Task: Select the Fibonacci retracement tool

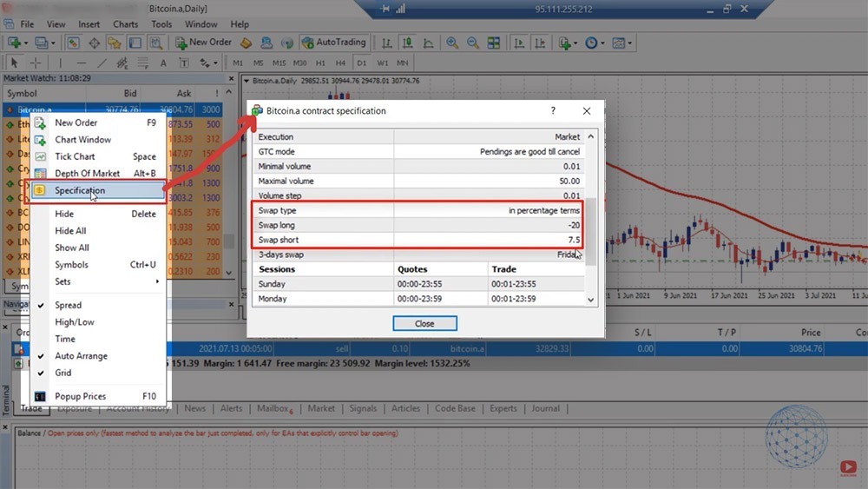Action: [143, 63]
